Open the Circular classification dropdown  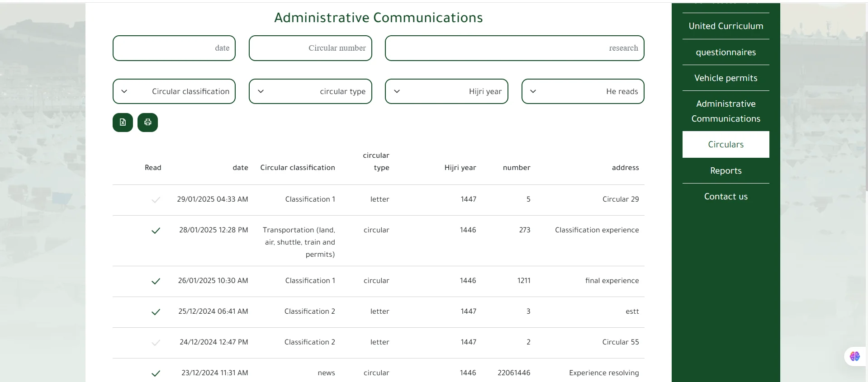coord(174,91)
